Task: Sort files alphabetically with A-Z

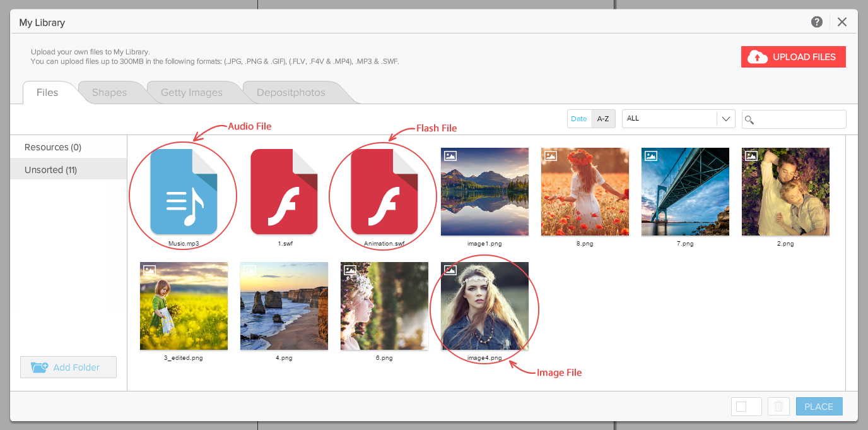Action: coord(603,119)
